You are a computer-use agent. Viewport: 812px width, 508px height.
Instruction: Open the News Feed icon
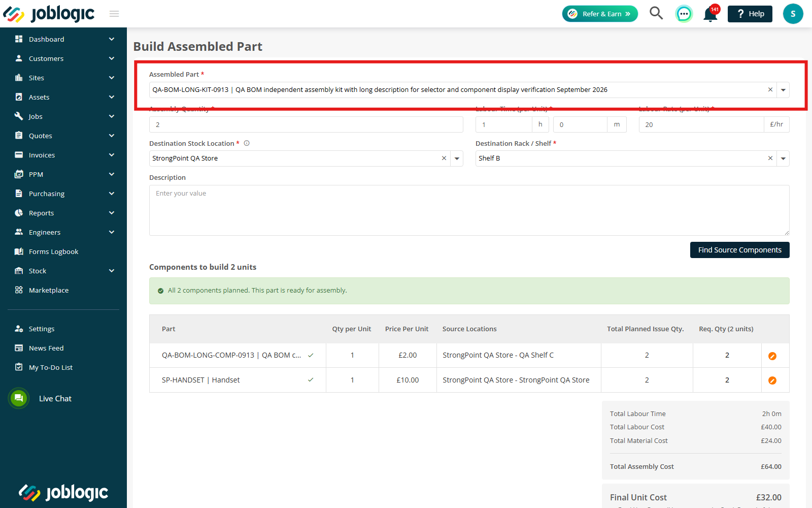[19, 348]
